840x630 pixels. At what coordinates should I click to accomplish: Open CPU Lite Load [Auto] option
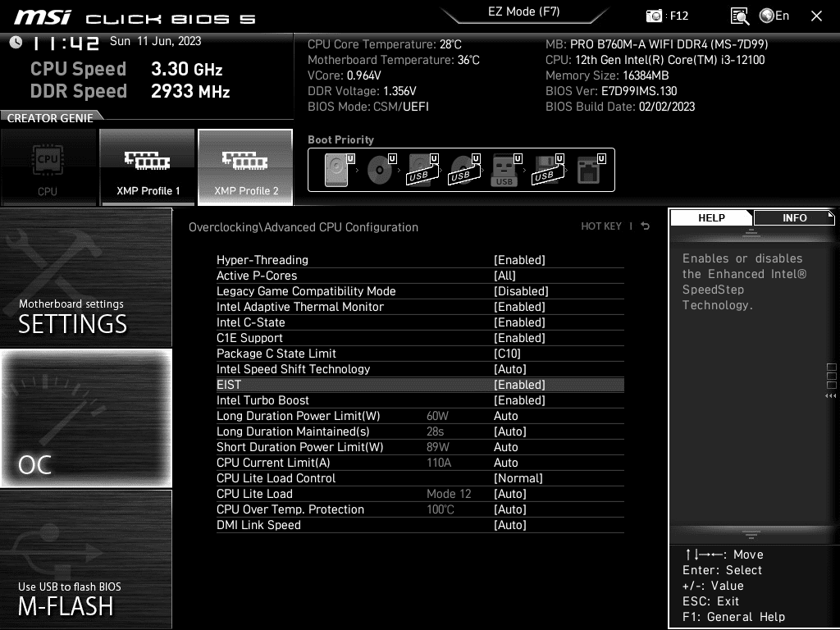tap(510, 493)
